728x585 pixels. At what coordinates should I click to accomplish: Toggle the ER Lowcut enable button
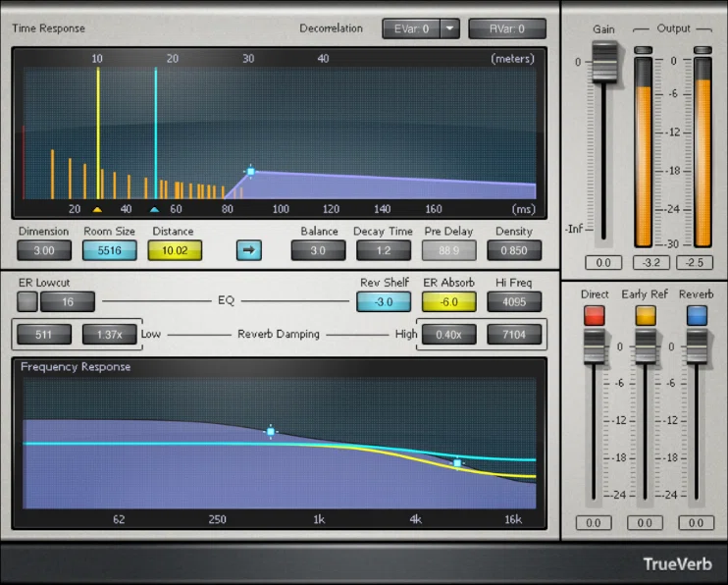point(27,301)
